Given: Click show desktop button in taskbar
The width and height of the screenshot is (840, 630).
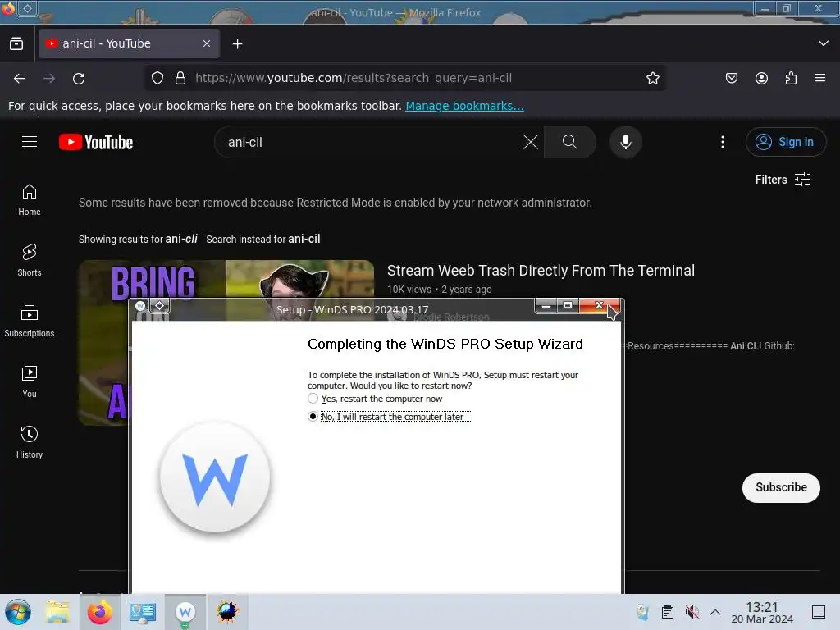Looking at the screenshot, I should coord(819,612).
